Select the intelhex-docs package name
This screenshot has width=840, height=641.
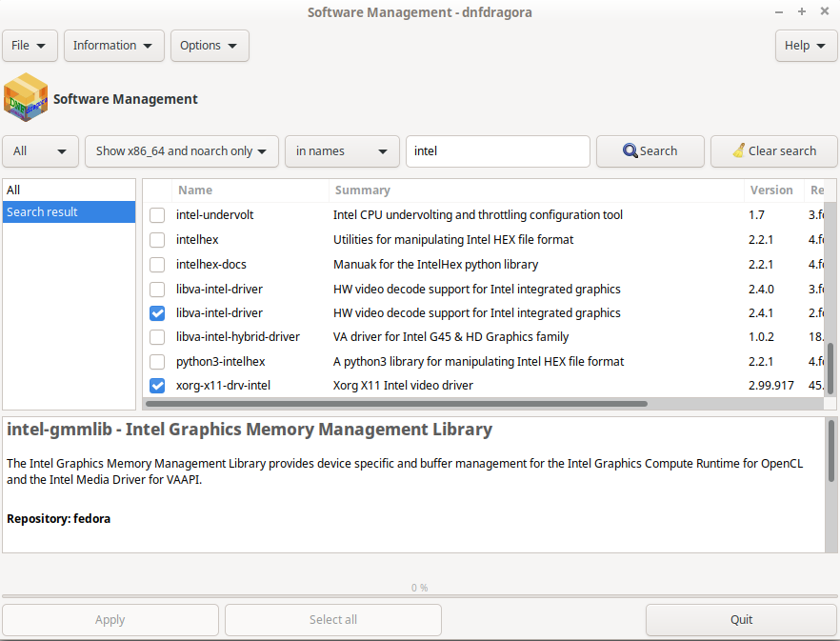[211, 264]
